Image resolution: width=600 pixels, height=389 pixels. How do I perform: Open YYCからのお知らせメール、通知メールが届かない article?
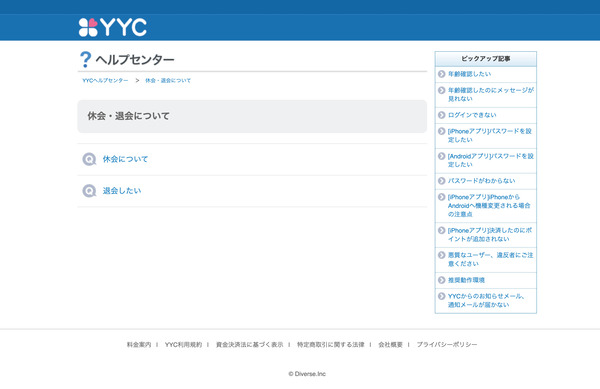pos(486,300)
